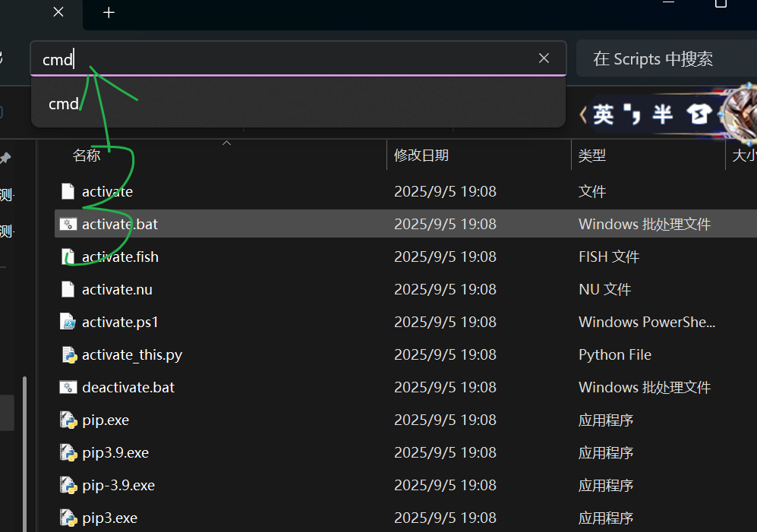Click the Windows PowerShe... type cell
This screenshot has height=532, width=757.
(x=647, y=322)
